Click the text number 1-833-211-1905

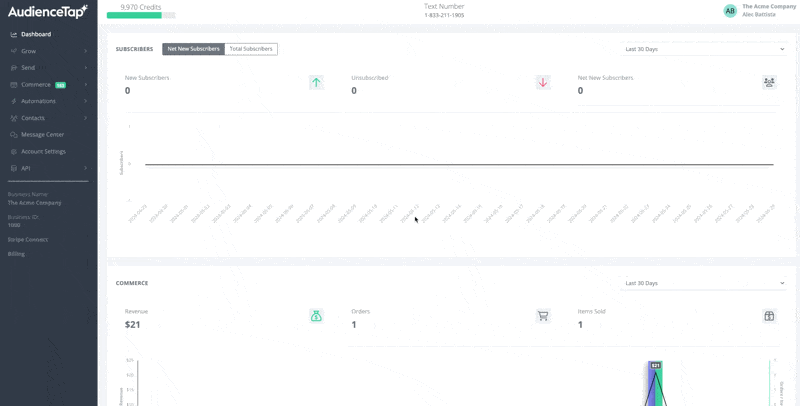[x=444, y=15]
